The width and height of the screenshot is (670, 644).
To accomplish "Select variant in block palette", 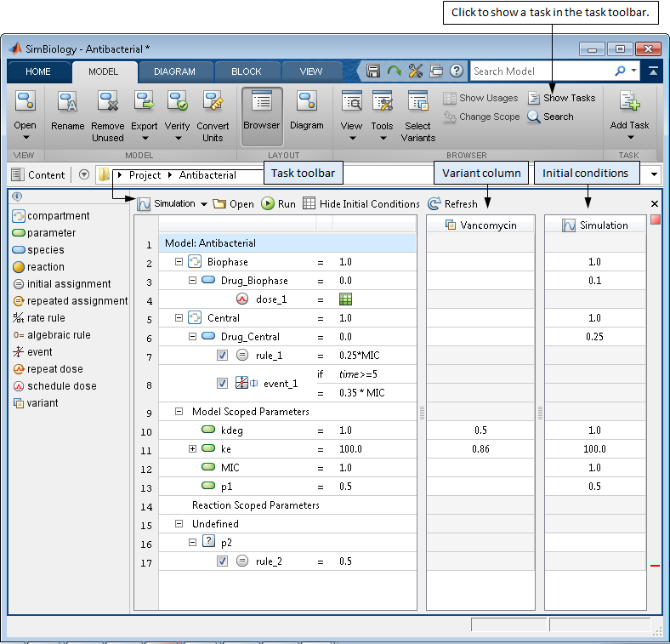I will click(x=36, y=403).
